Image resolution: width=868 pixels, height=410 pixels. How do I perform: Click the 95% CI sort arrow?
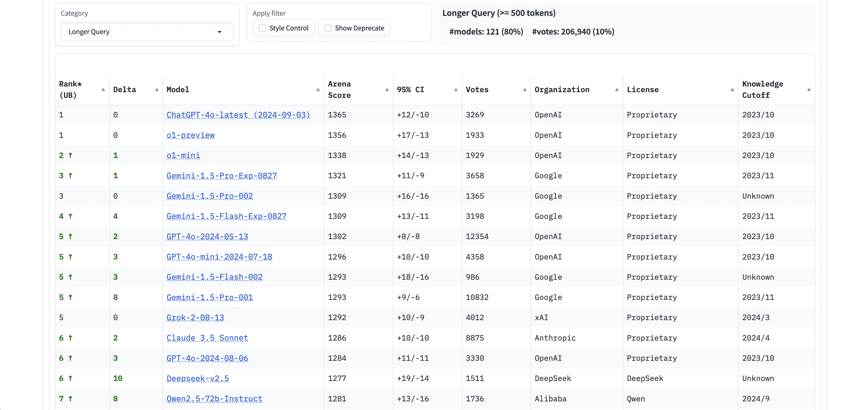(456, 90)
